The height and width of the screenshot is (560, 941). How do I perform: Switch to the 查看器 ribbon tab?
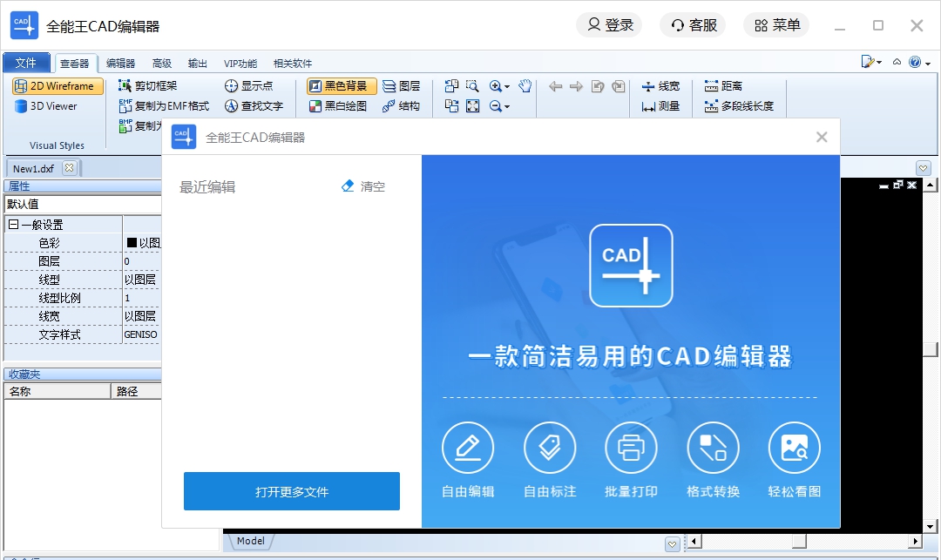[78, 63]
